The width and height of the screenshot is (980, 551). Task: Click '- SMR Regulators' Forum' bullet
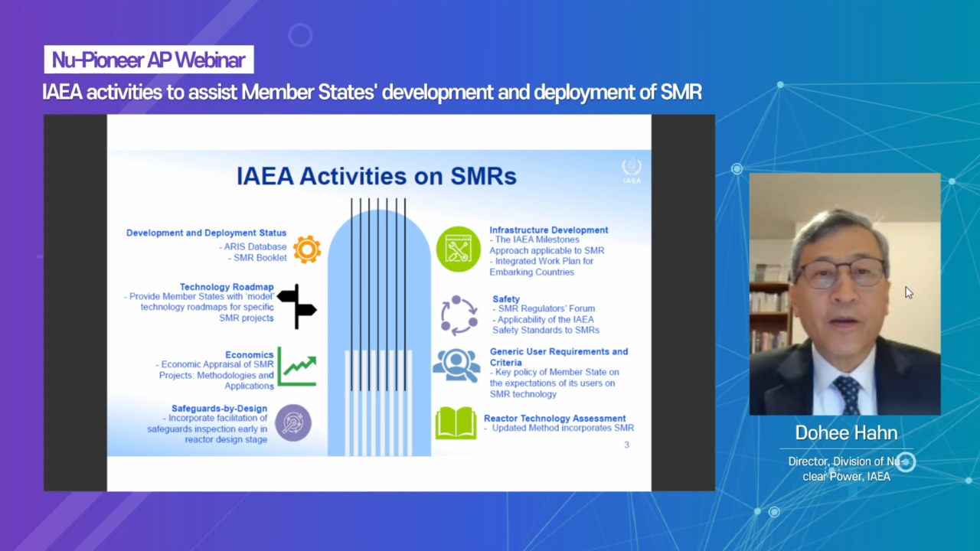tap(544, 309)
